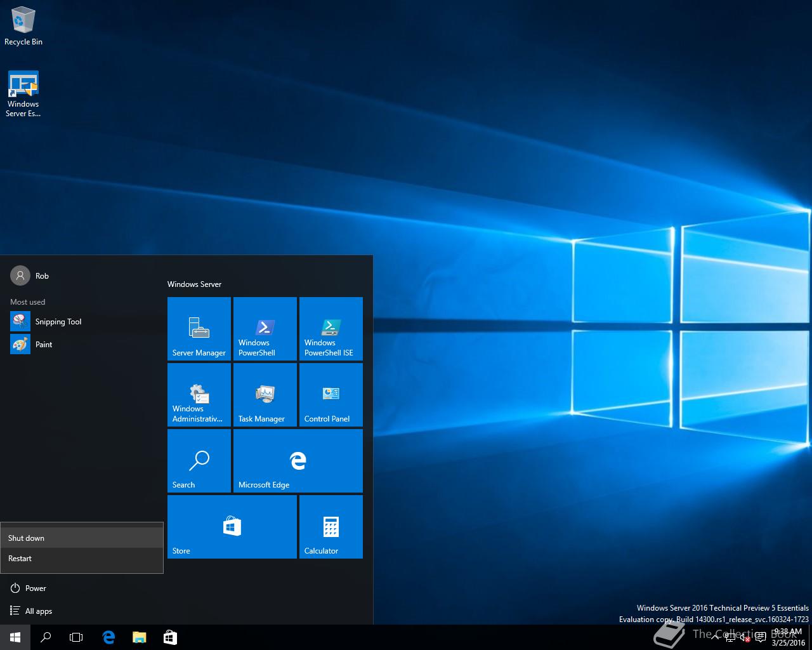Image resolution: width=812 pixels, height=650 pixels.
Task: Open the Recycle Bin desktop icon
Action: [23, 27]
